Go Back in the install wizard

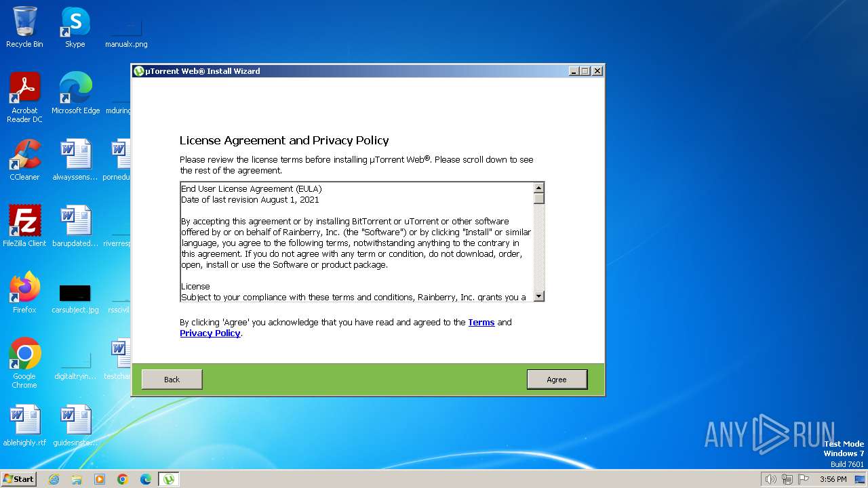click(172, 380)
